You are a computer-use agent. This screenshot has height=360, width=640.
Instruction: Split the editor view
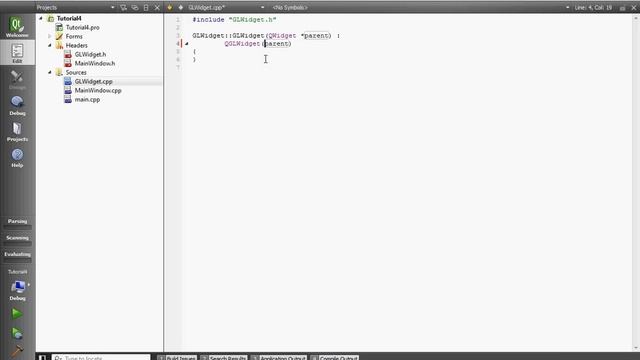click(x=622, y=7)
